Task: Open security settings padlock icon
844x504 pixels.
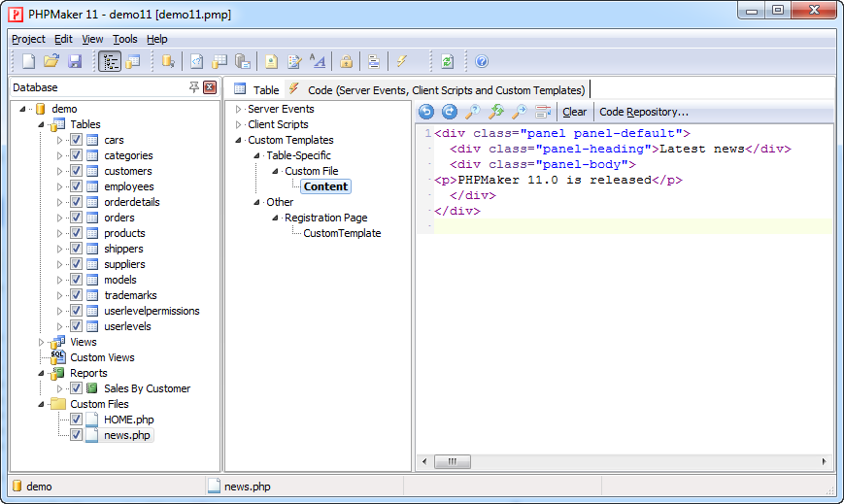Action: tap(346, 61)
